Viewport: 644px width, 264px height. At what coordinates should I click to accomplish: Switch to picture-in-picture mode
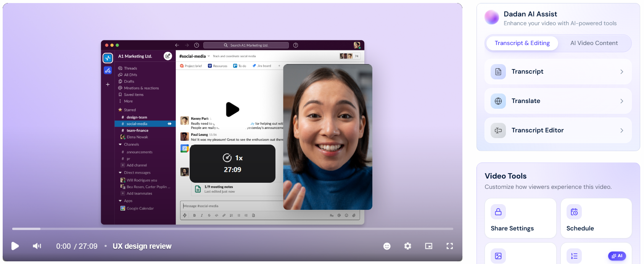pyautogui.click(x=429, y=246)
